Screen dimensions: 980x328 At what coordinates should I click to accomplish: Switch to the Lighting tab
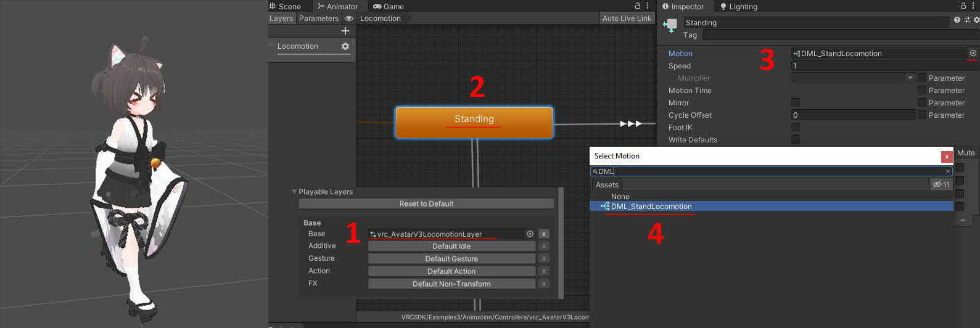coord(739,7)
